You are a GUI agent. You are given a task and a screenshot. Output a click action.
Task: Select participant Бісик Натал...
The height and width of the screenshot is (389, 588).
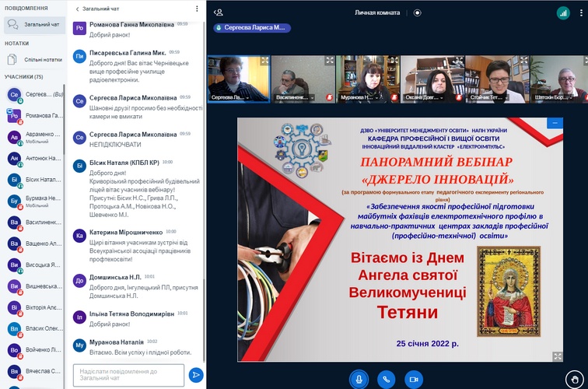[34, 180]
